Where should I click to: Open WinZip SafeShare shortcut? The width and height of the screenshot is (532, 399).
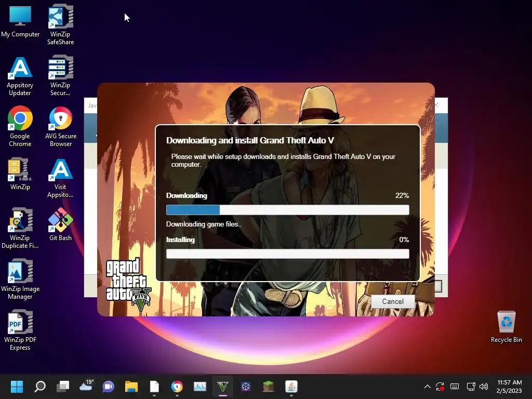[x=60, y=25]
